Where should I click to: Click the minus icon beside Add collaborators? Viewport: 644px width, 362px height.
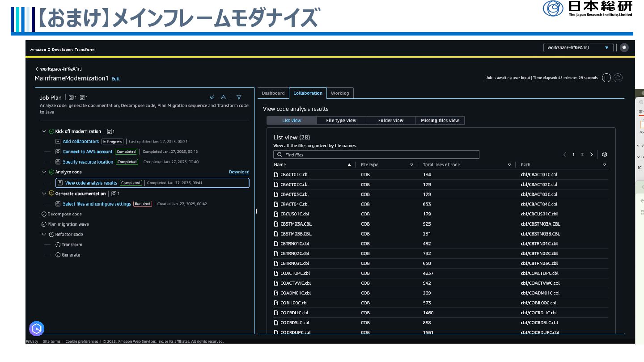(58, 142)
